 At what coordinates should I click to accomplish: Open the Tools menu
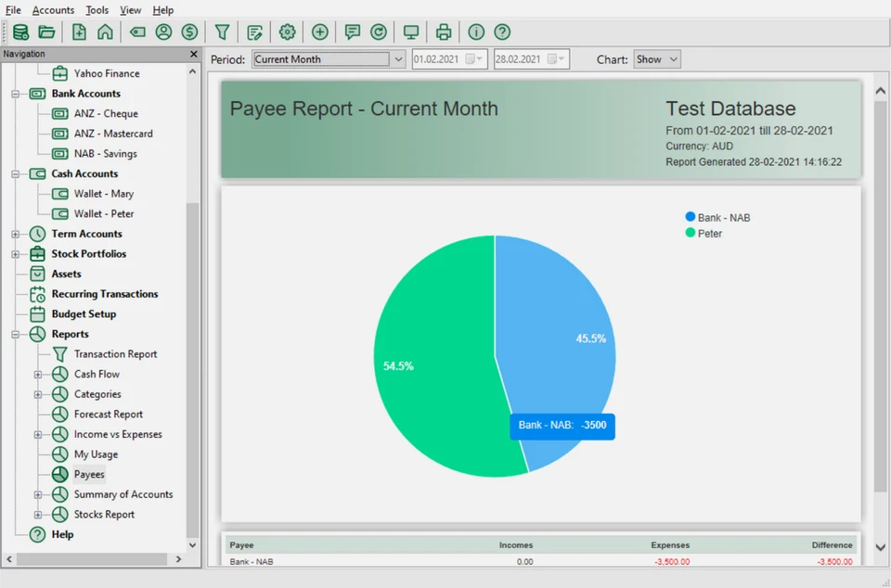(x=97, y=10)
